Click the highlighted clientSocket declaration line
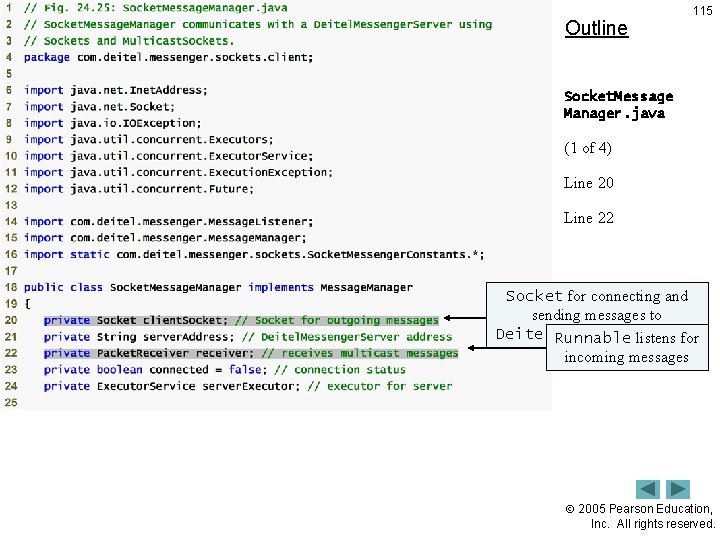Viewport: 720px width, 540px height. pos(241,320)
